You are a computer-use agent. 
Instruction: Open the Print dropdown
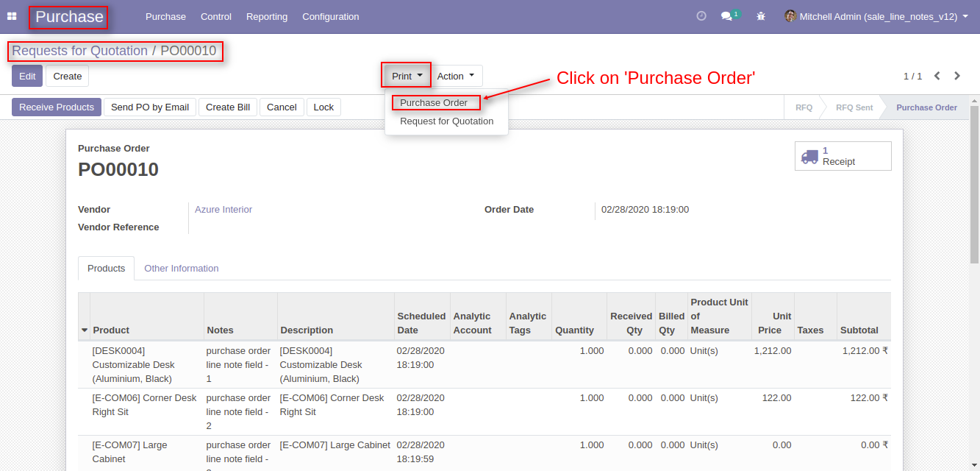point(405,75)
